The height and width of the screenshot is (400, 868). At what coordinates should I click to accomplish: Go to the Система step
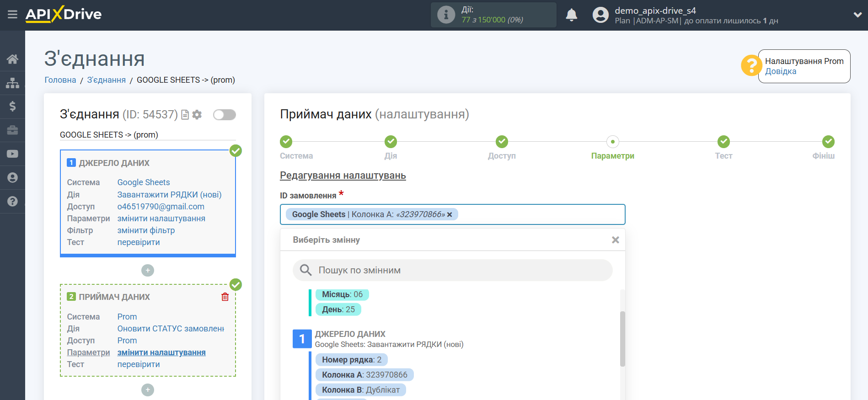coord(286,142)
